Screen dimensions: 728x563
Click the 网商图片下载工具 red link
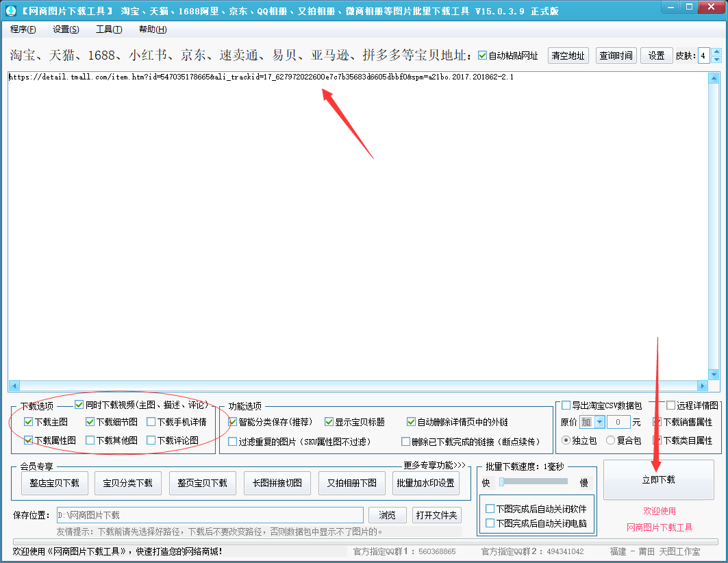click(x=660, y=527)
